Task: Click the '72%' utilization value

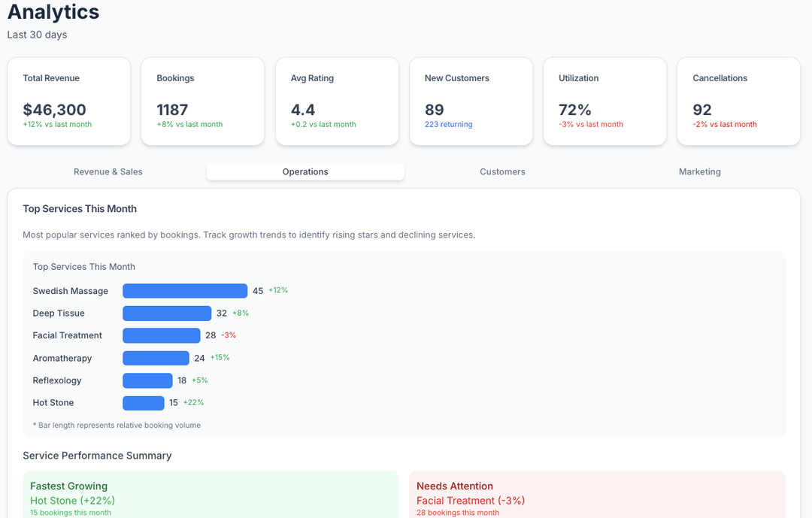Action: [575, 110]
